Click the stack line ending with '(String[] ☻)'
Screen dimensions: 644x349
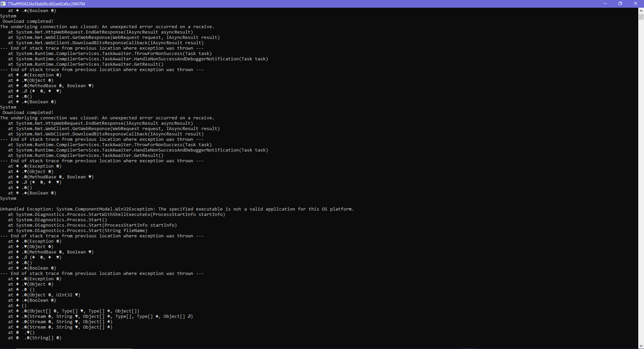click(x=35, y=338)
